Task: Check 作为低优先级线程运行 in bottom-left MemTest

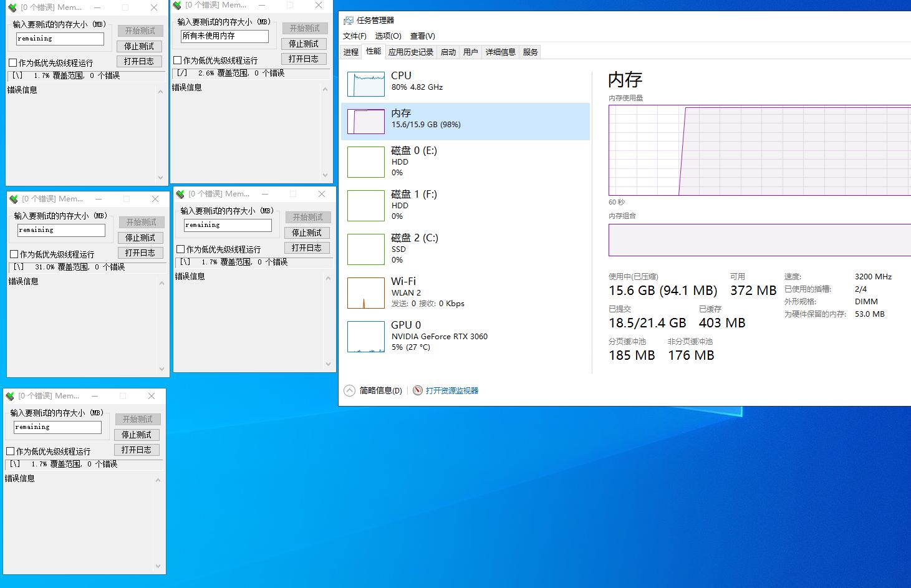Action: click(9, 451)
